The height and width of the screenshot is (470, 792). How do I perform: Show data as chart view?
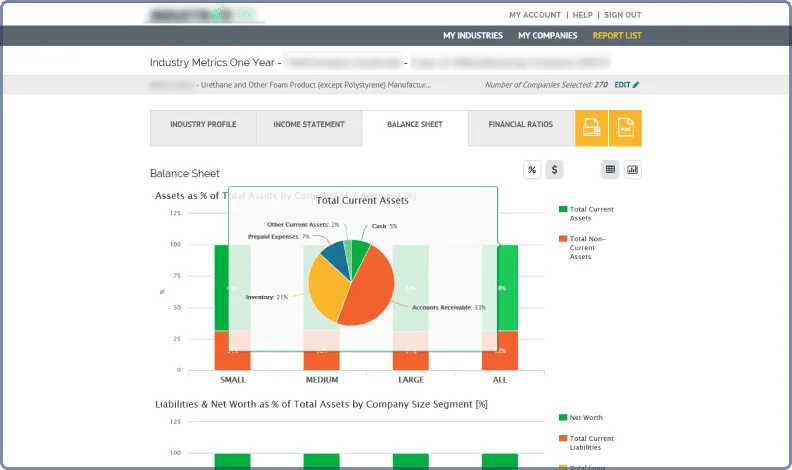pyautogui.click(x=632, y=170)
